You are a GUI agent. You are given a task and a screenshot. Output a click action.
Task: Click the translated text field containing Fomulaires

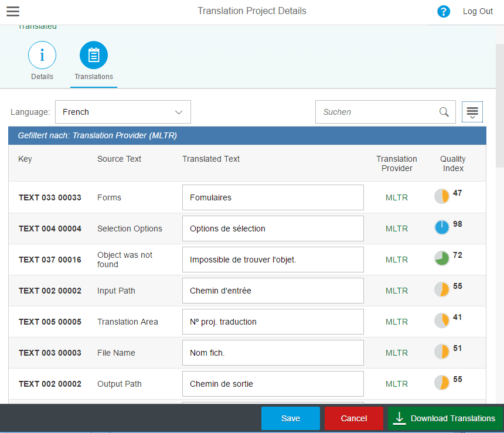point(273,197)
